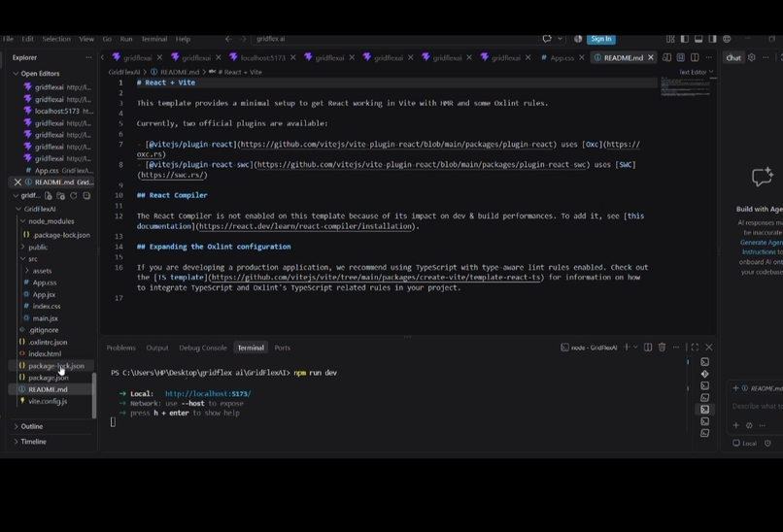Go back using the title bar arrow
783x532 pixels.
pos(228,39)
